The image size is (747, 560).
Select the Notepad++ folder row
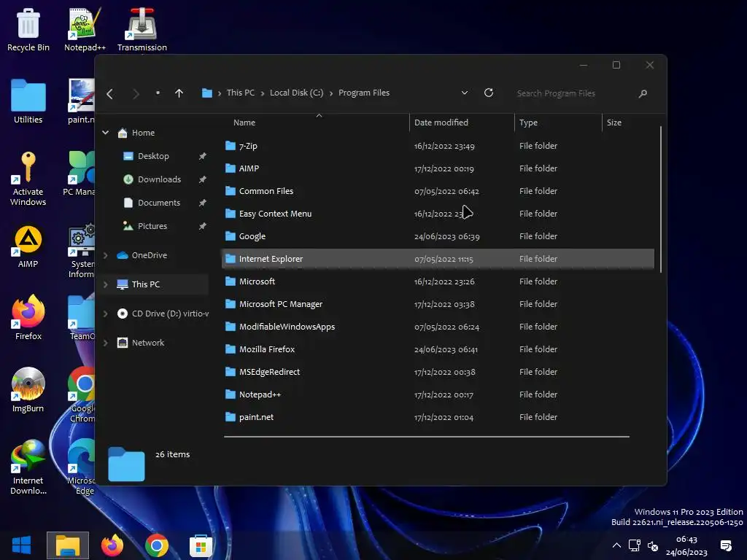pyautogui.click(x=438, y=394)
